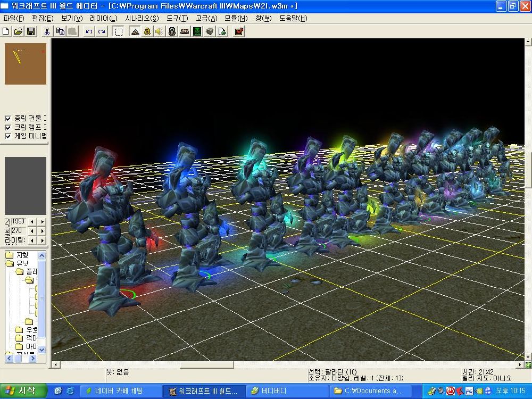Image resolution: width=532 pixels, height=399 pixels.
Task: Click the 1950 camera value field
Action: 18,221
